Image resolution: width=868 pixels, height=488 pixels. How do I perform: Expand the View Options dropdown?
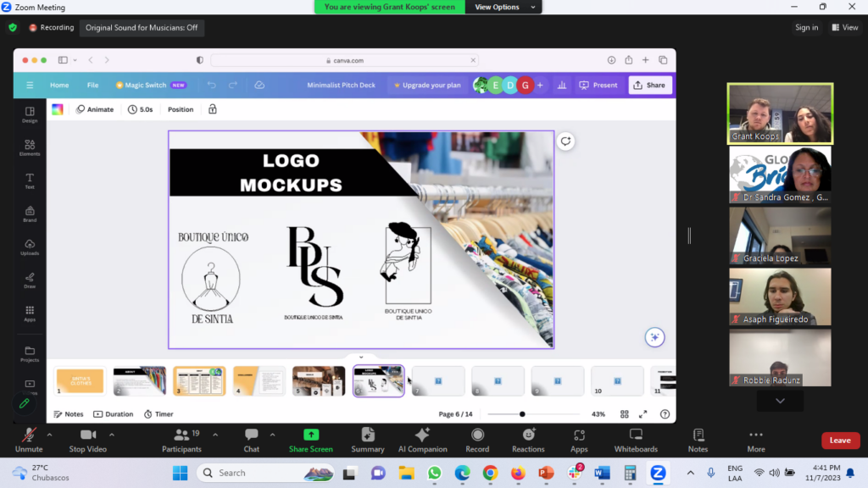504,7
